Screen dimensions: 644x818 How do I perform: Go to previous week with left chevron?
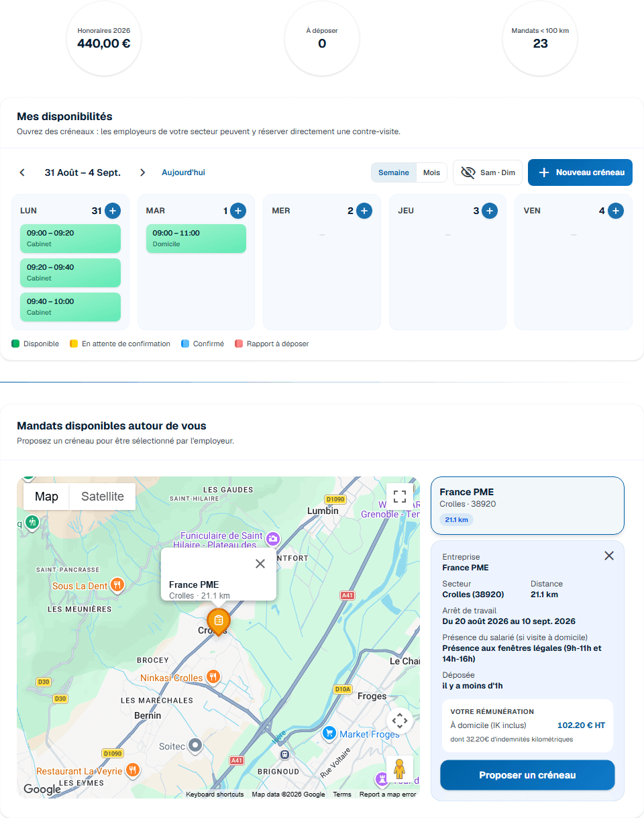pyautogui.click(x=22, y=172)
